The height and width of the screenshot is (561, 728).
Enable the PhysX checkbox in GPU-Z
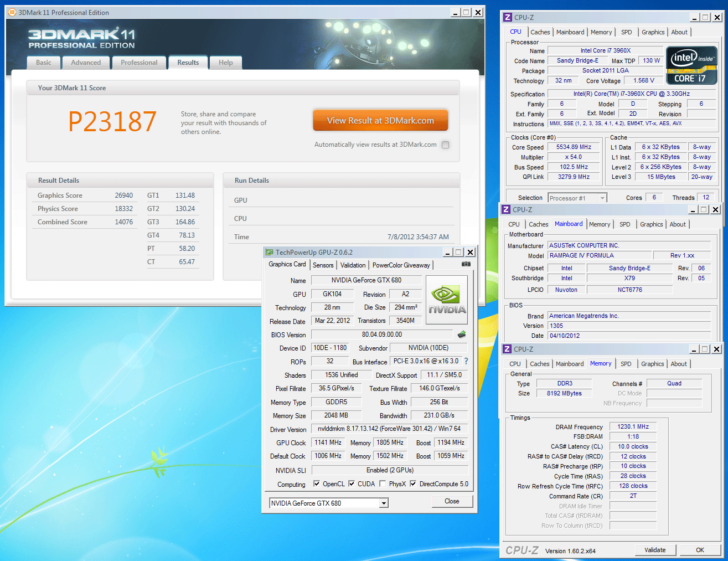click(383, 483)
